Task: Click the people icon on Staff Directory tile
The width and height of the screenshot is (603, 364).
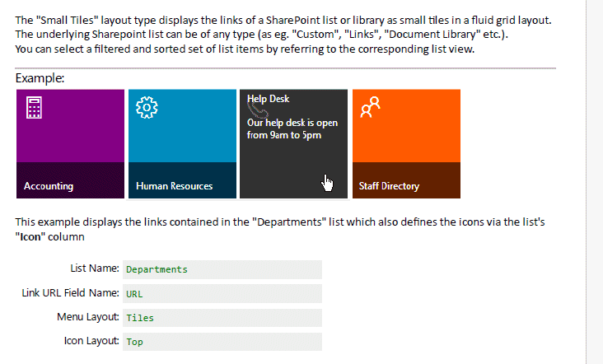Action: point(371,106)
